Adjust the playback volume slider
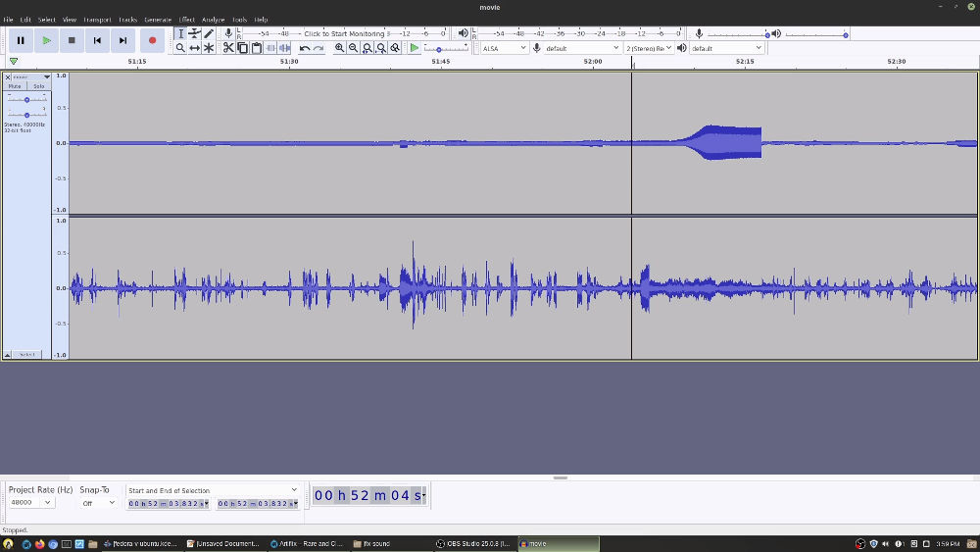980x552 pixels. point(815,34)
